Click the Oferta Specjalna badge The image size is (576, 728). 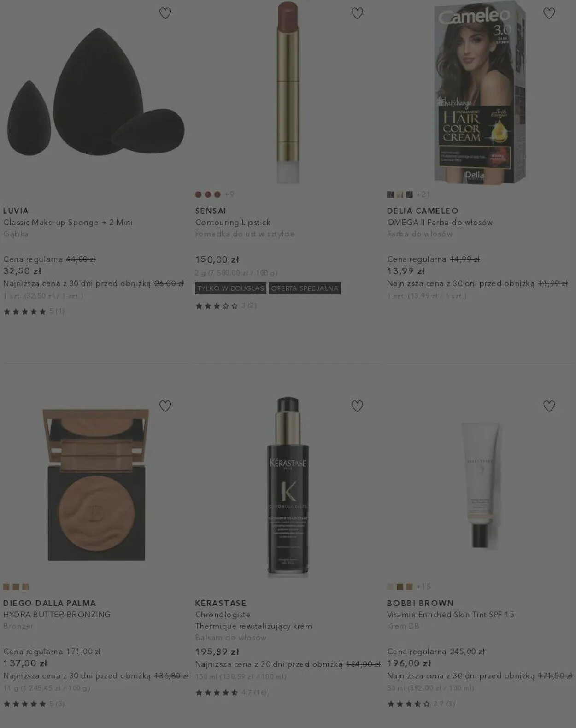tap(305, 288)
